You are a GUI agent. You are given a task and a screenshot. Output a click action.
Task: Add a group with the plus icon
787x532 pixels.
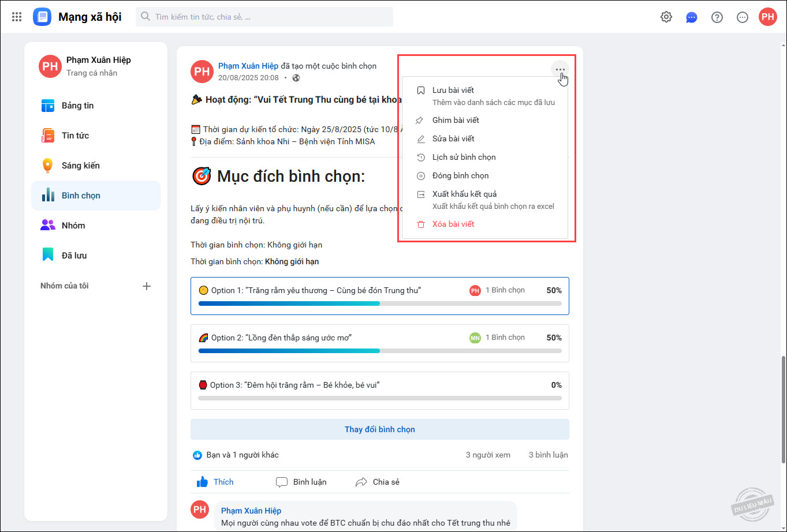coord(147,286)
